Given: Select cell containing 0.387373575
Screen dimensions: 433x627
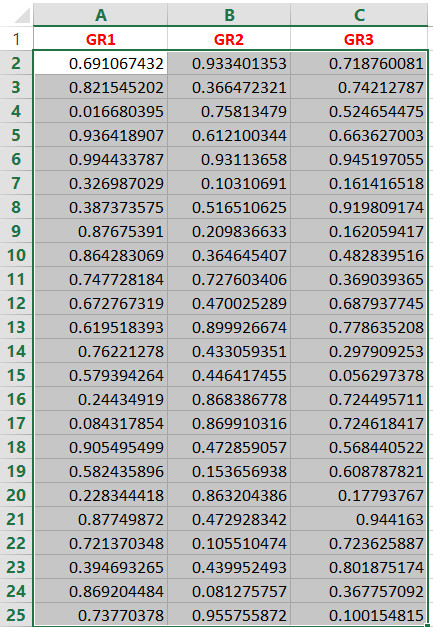Looking at the screenshot, I should (x=100, y=207).
